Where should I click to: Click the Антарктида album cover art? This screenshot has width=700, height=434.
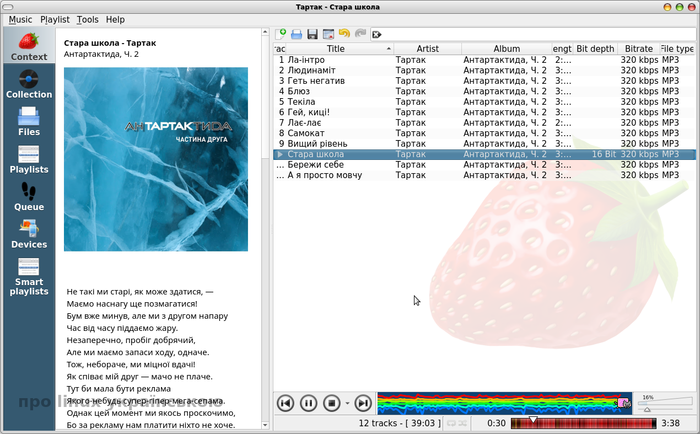click(x=156, y=159)
